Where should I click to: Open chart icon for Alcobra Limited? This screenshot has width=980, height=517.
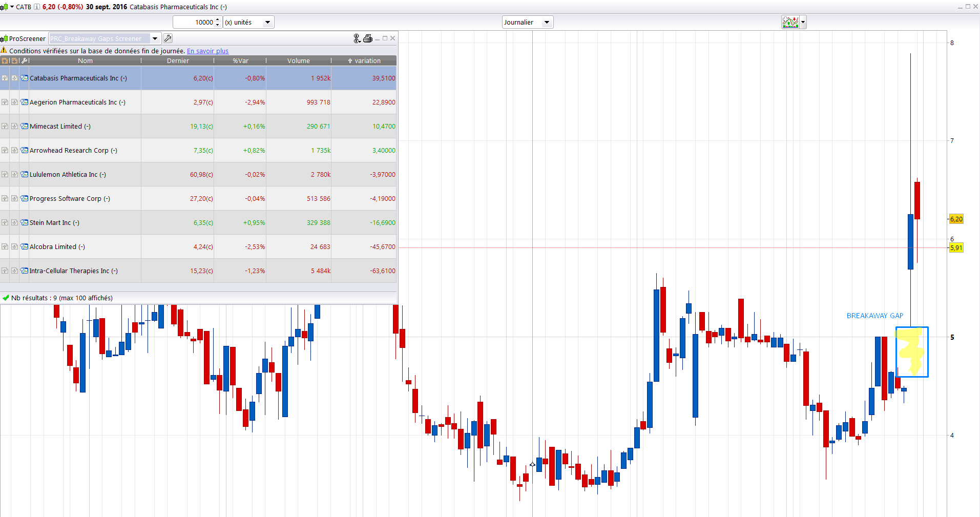[x=24, y=246]
